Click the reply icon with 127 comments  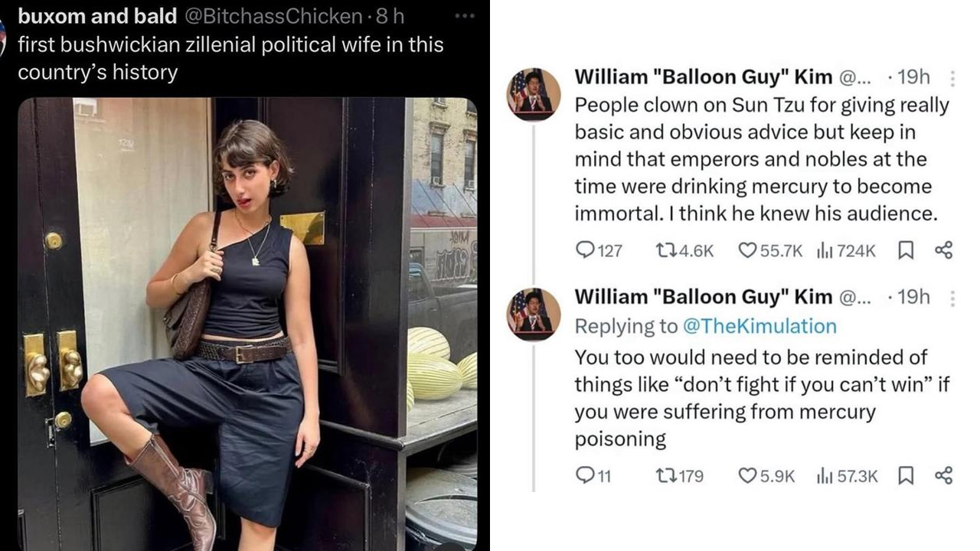click(x=585, y=250)
